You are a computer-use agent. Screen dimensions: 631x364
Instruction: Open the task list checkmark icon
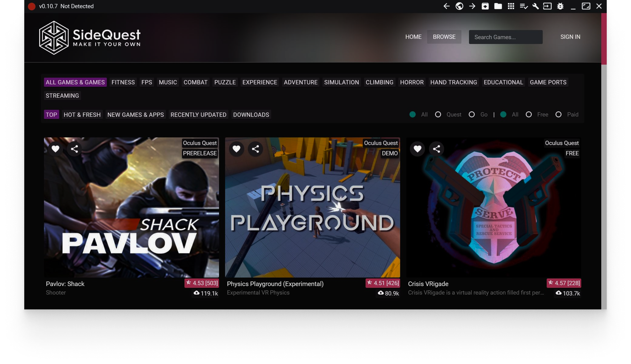(x=524, y=6)
